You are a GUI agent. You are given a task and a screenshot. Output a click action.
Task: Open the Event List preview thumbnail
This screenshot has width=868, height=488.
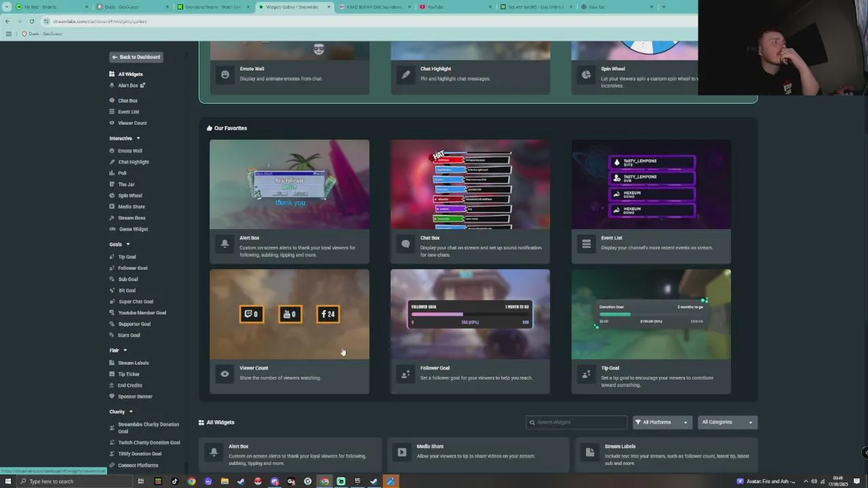651,184
